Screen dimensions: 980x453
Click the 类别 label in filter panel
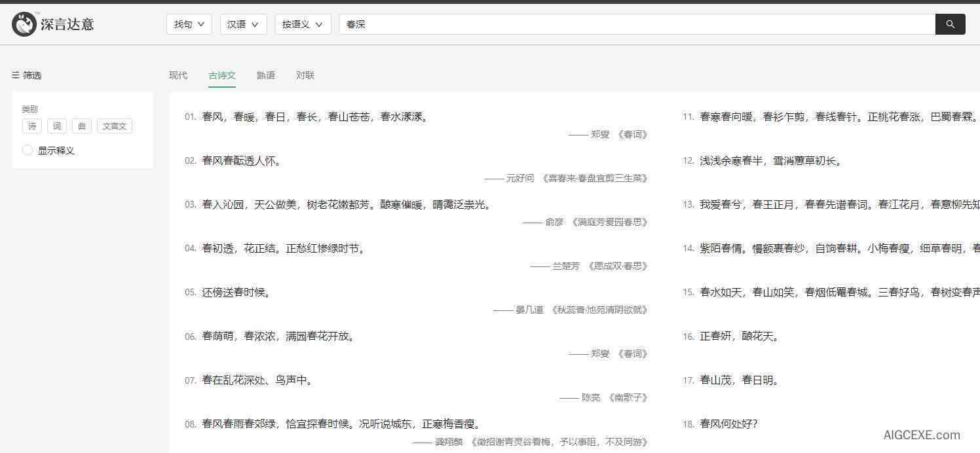[30, 109]
